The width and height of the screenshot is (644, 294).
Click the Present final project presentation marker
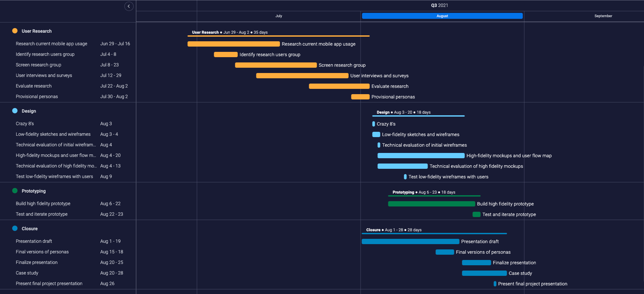point(495,284)
